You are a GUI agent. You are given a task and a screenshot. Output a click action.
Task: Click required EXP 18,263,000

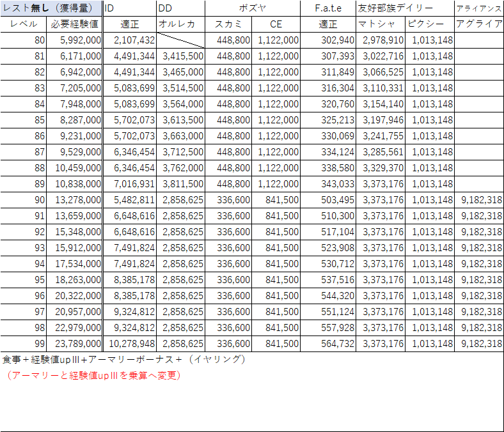pos(74,280)
